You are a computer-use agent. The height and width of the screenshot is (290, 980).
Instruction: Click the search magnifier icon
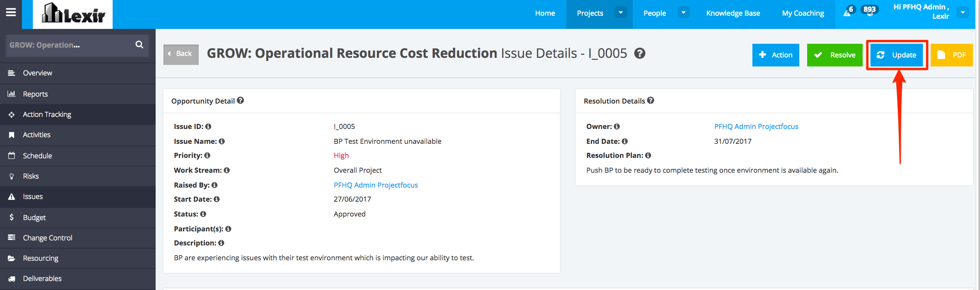(x=139, y=45)
